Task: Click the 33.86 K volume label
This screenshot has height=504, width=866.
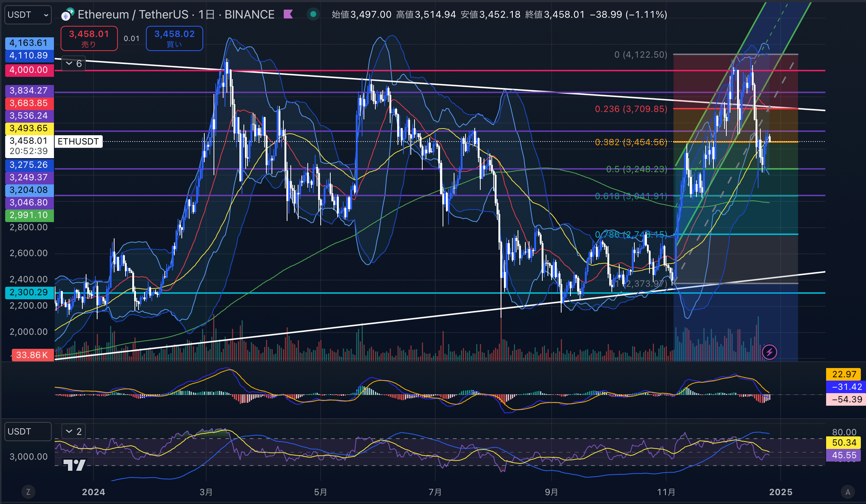Action: tap(33, 355)
